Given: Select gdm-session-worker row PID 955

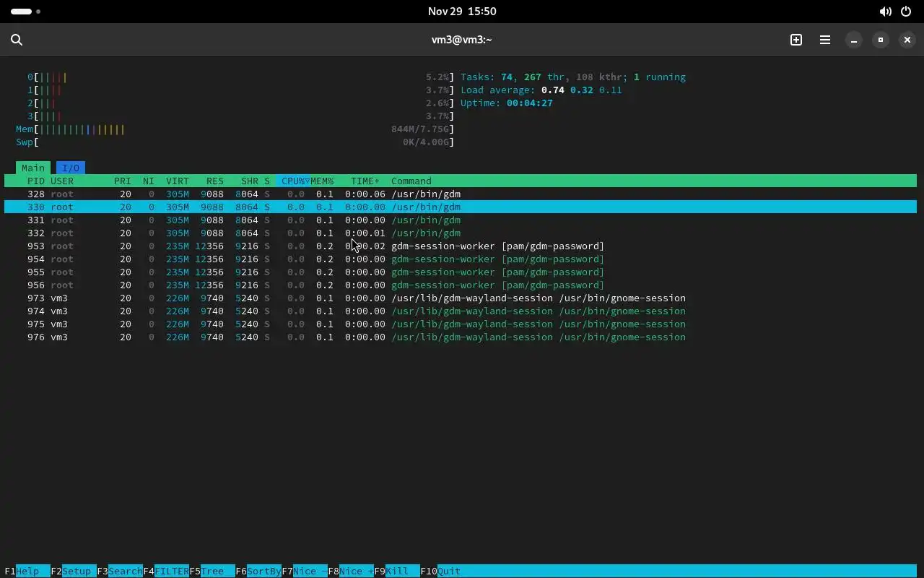Looking at the screenshot, I should point(461,272).
